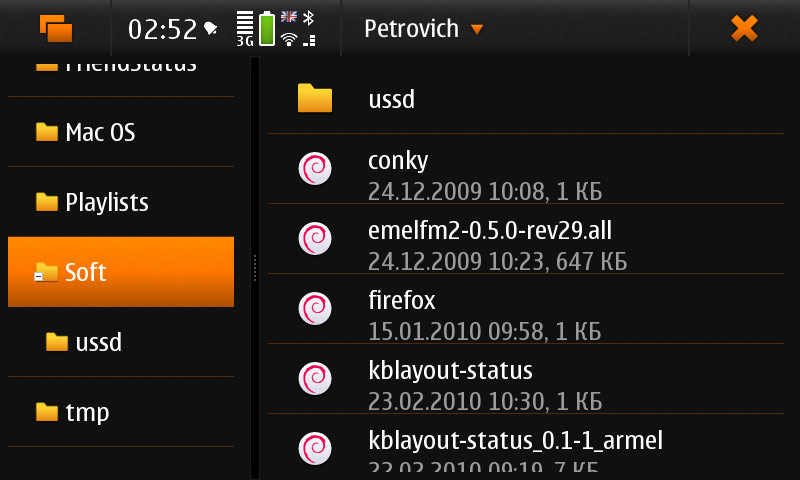Collapse the Soft folder tree node
The height and width of the screenshot is (480, 800).
[x=39, y=277]
